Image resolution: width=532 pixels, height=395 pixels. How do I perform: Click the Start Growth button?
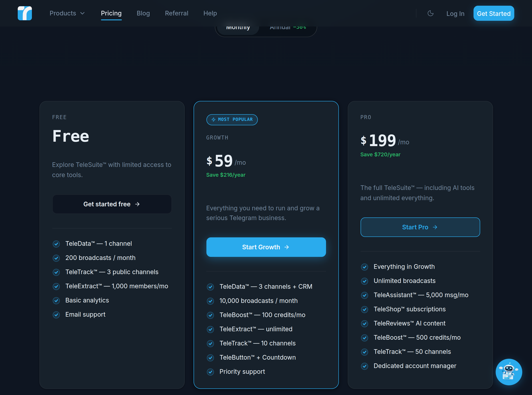(266, 247)
